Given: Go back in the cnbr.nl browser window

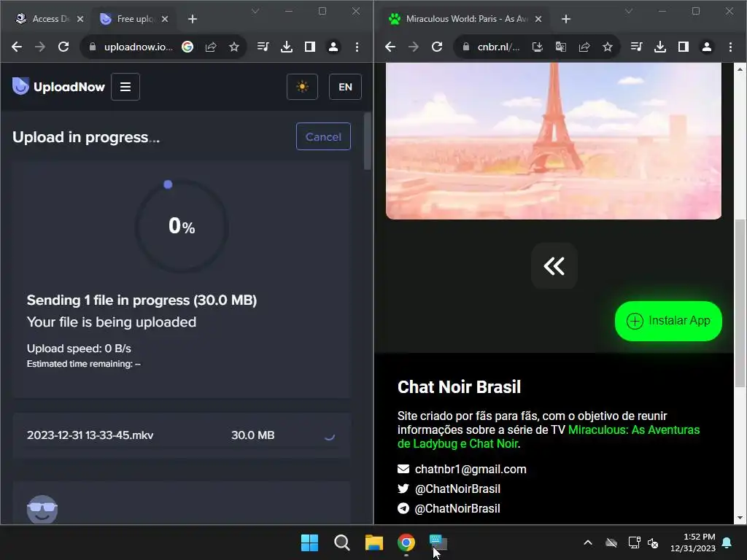Looking at the screenshot, I should (390, 47).
